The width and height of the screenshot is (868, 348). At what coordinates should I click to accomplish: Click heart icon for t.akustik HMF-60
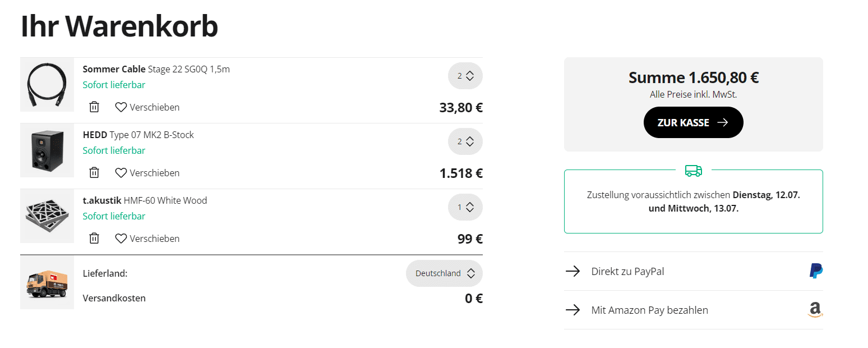pyautogui.click(x=121, y=238)
